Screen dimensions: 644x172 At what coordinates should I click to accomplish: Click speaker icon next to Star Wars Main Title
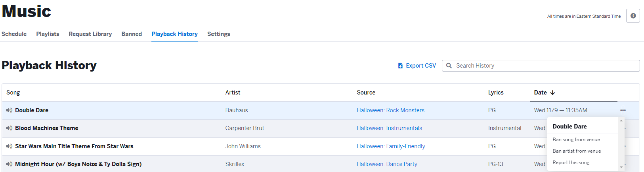click(x=9, y=146)
